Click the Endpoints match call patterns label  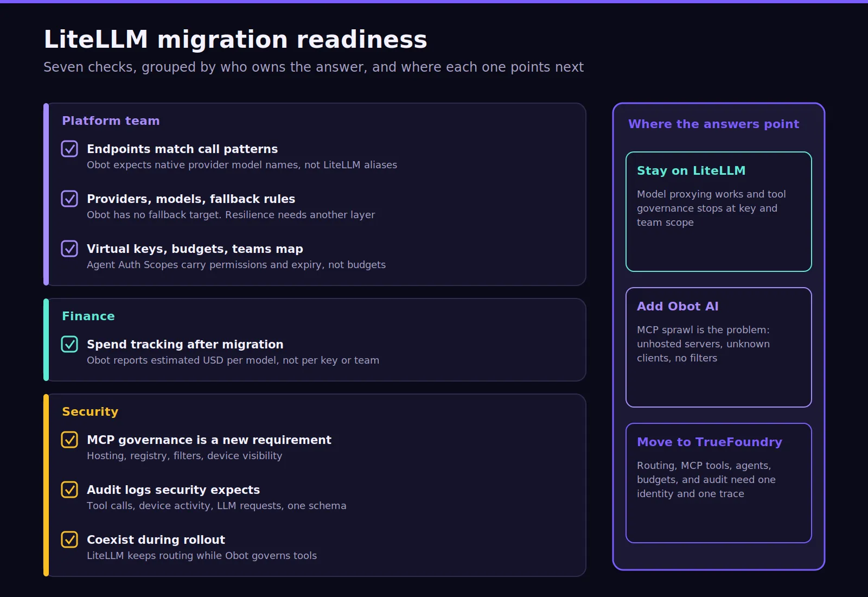[x=182, y=149]
